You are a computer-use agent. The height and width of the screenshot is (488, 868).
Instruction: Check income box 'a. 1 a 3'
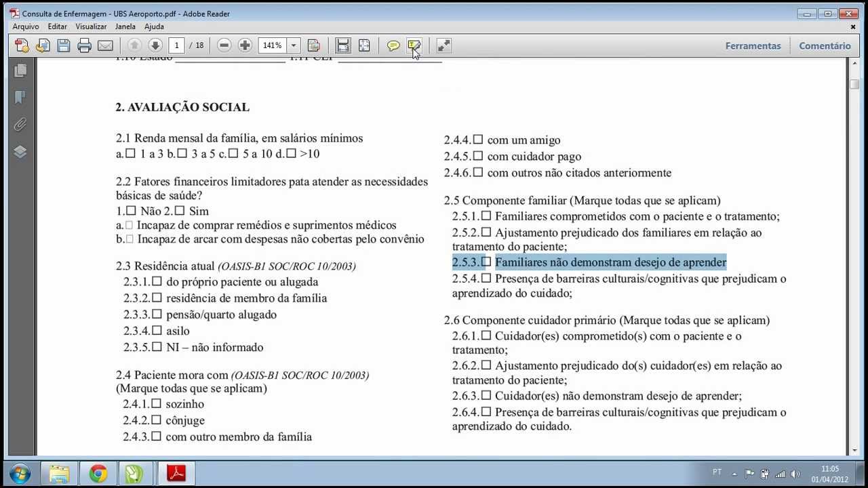point(130,153)
